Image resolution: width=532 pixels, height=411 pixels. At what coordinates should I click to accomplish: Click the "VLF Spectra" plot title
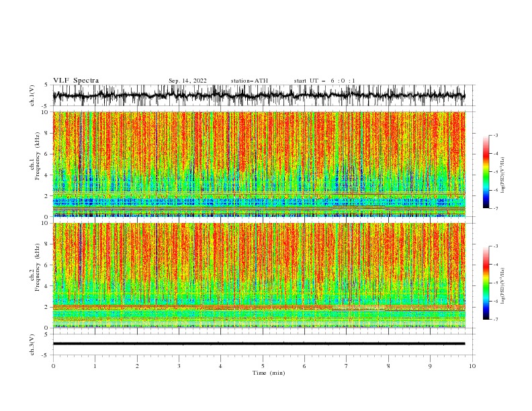pyautogui.click(x=76, y=81)
